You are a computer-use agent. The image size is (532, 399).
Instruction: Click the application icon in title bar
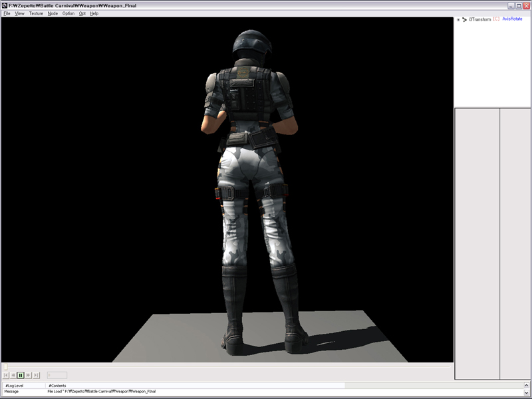(5, 5)
